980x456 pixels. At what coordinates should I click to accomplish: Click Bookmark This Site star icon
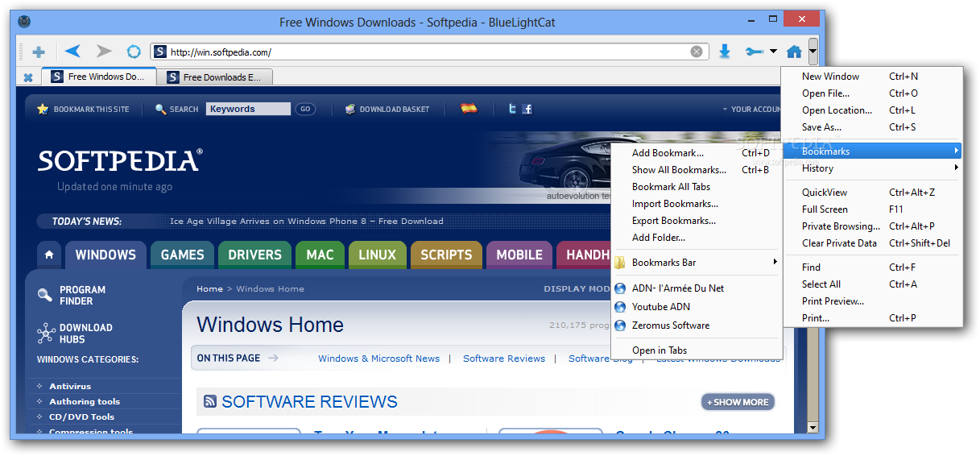[43, 109]
